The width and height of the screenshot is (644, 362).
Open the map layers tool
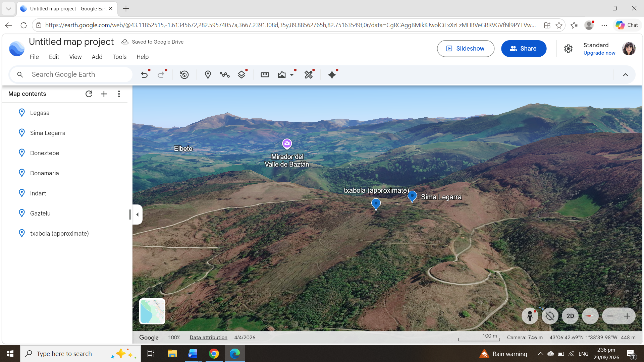(241, 75)
